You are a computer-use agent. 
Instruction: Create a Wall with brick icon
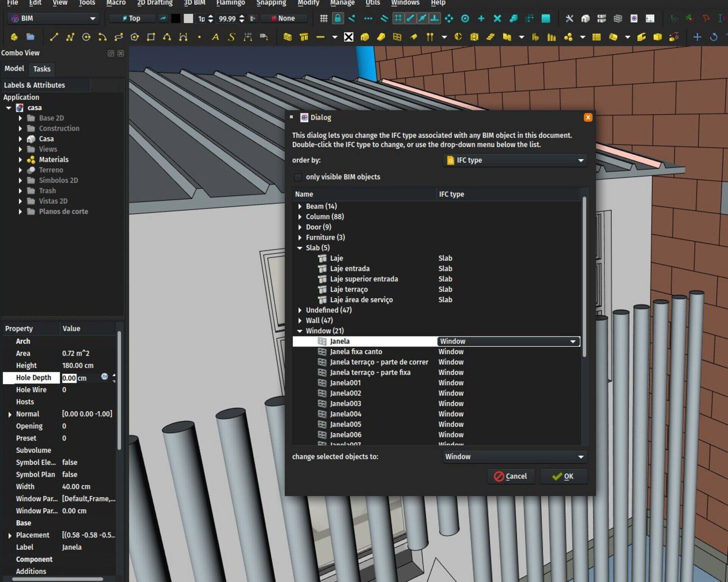coord(288,37)
